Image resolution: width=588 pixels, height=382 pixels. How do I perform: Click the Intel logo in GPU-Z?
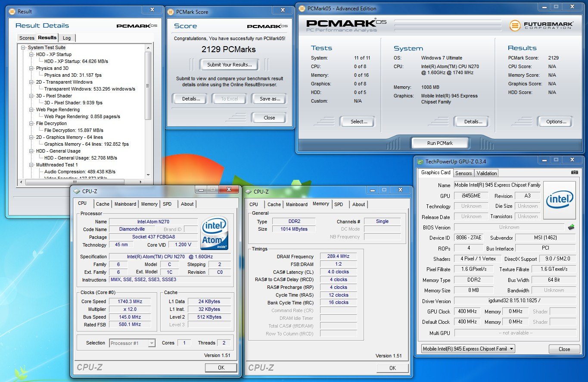pyautogui.click(x=560, y=200)
